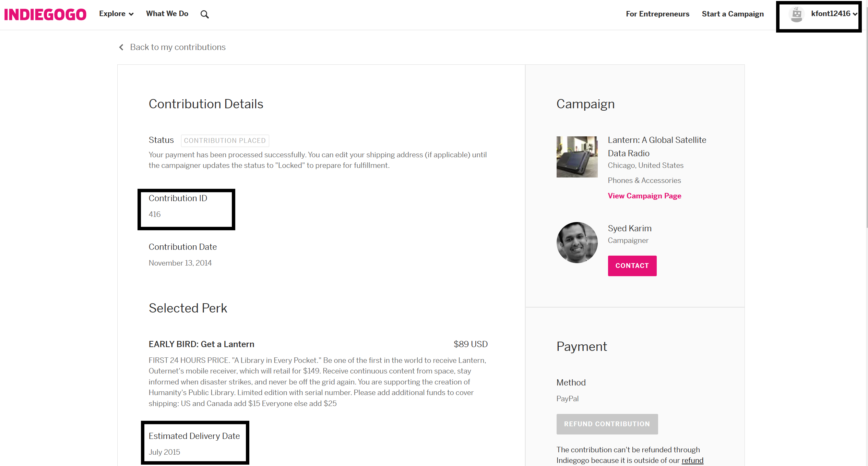Return via Back to my contributions
The height and width of the screenshot is (466, 868).
pyautogui.click(x=178, y=47)
